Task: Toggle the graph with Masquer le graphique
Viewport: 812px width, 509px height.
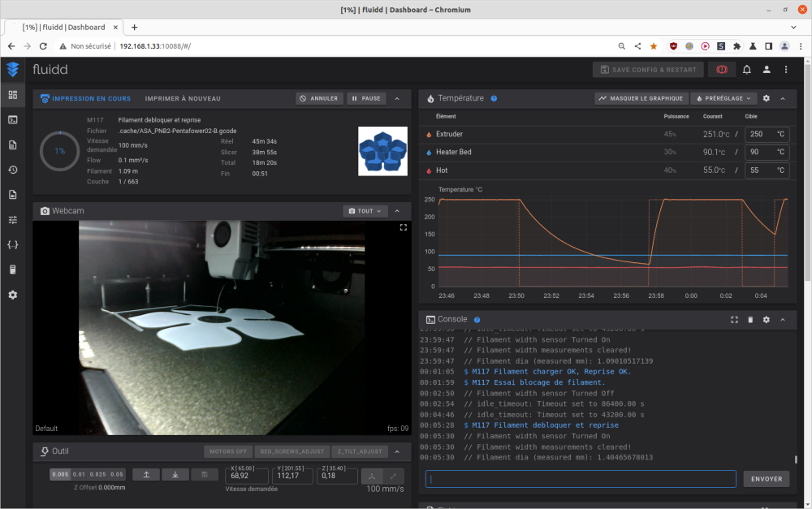Action: pos(640,98)
